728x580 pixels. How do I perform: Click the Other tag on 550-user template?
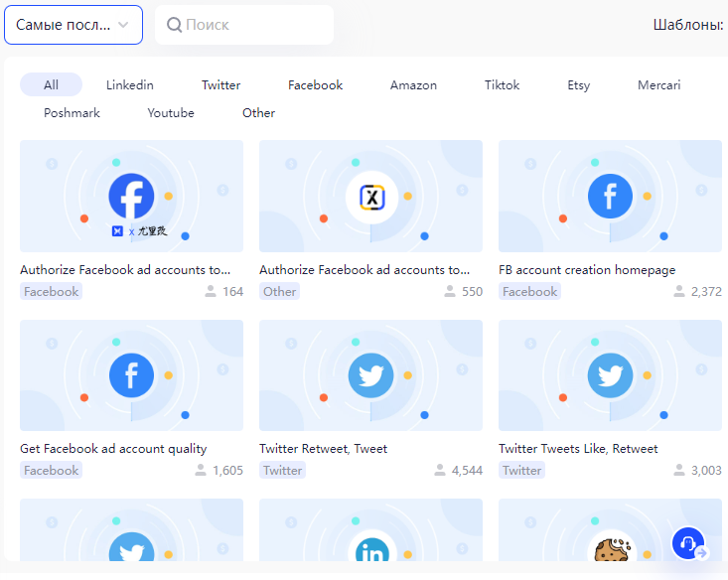pyautogui.click(x=279, y=292)
